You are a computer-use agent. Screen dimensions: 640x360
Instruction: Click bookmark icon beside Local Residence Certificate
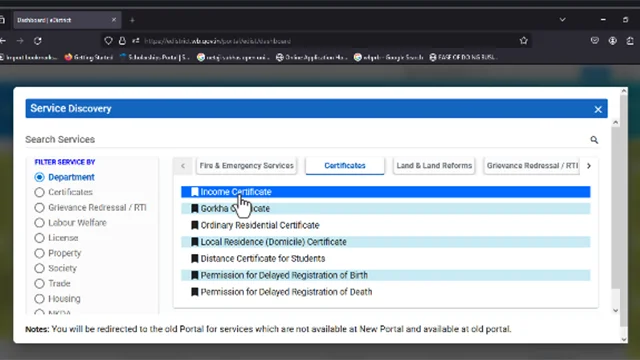coord(195,242)
